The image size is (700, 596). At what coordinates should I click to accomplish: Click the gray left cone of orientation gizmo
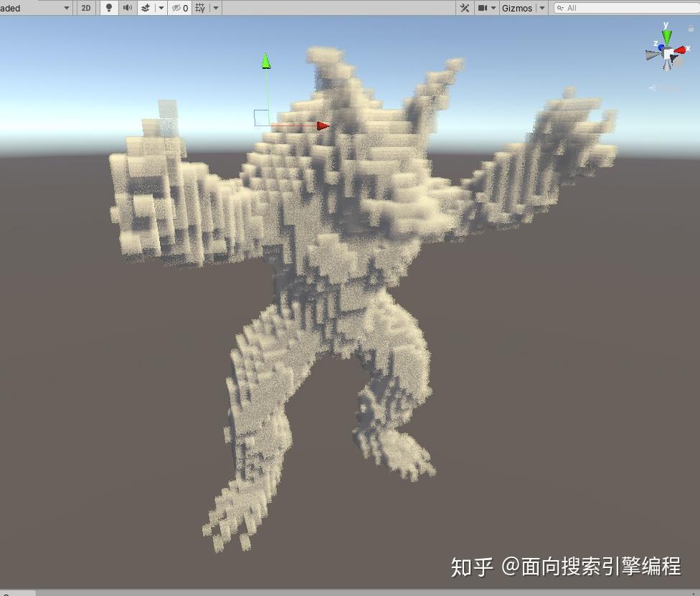(652, 55)
